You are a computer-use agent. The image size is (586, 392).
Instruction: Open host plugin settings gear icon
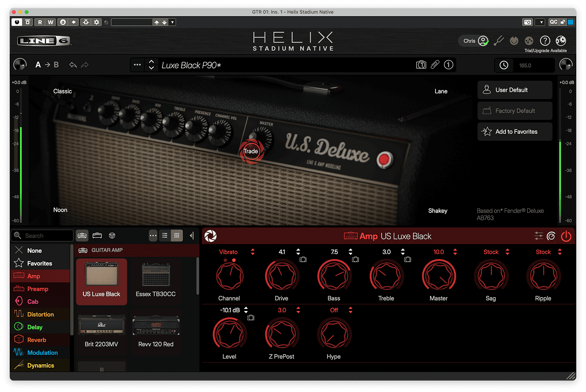point(96,22)
